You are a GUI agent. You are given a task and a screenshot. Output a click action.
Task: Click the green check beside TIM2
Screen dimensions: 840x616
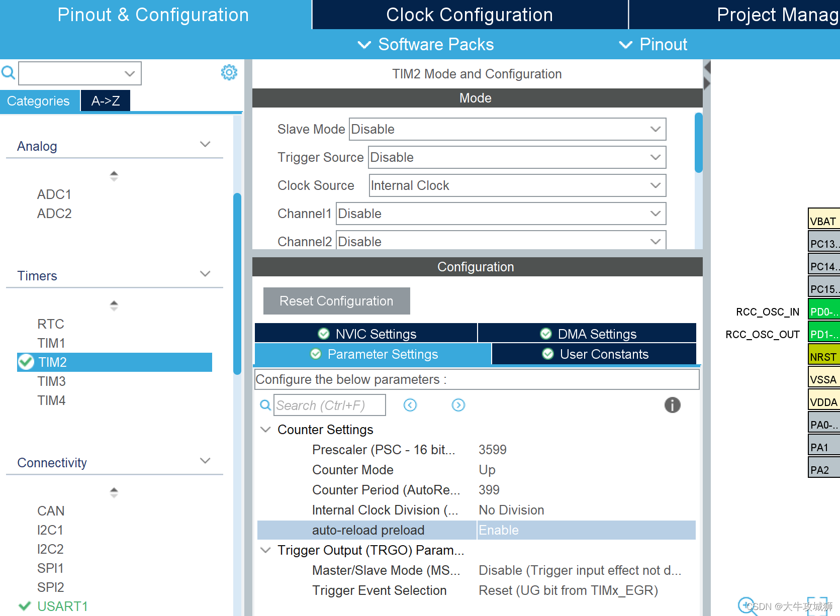coord(26,362)
